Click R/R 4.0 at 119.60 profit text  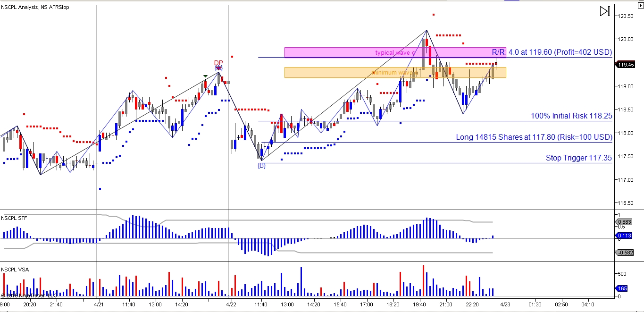(552, 52)
